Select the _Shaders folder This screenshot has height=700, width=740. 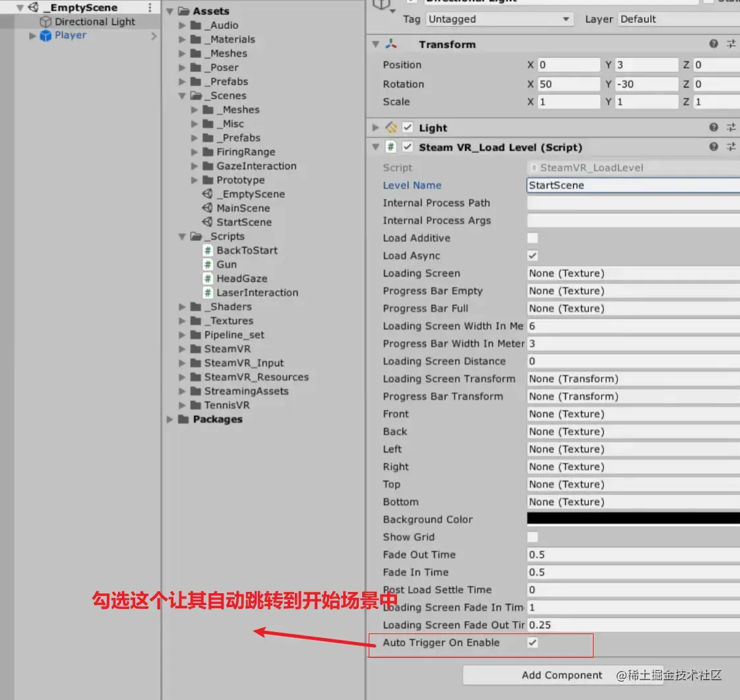(x=228, y=306)
